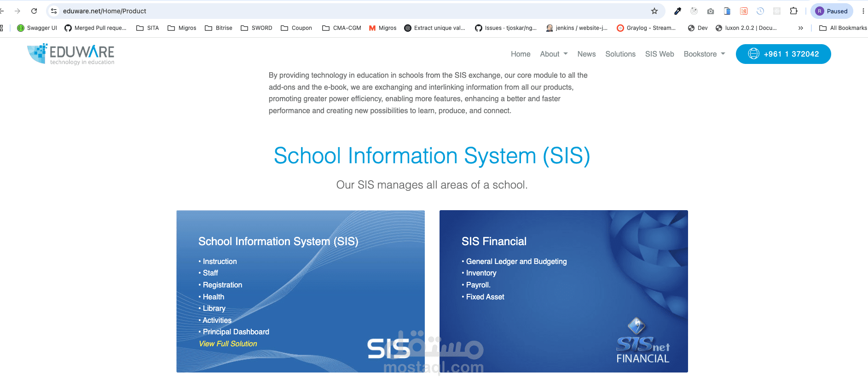Open the orange chart extension icon

coord(744,11)
